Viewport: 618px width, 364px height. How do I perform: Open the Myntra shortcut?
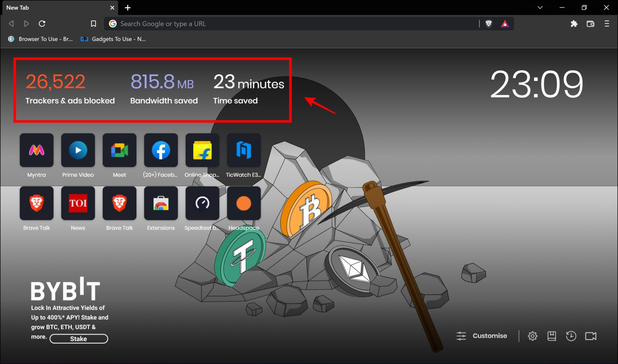[x=37, y=150]
